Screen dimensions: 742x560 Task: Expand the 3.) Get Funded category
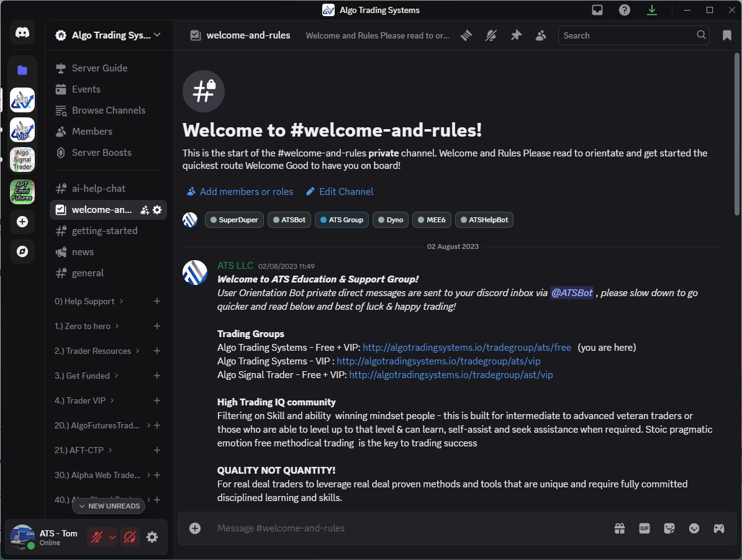[86, 376]
